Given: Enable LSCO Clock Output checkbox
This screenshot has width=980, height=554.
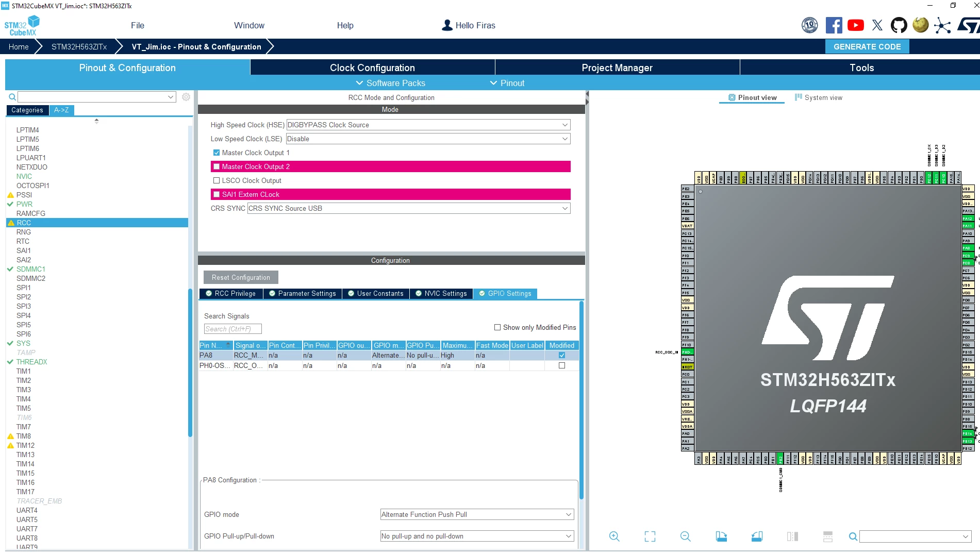Looking at the screenshot, I should (x=217, y=180).
